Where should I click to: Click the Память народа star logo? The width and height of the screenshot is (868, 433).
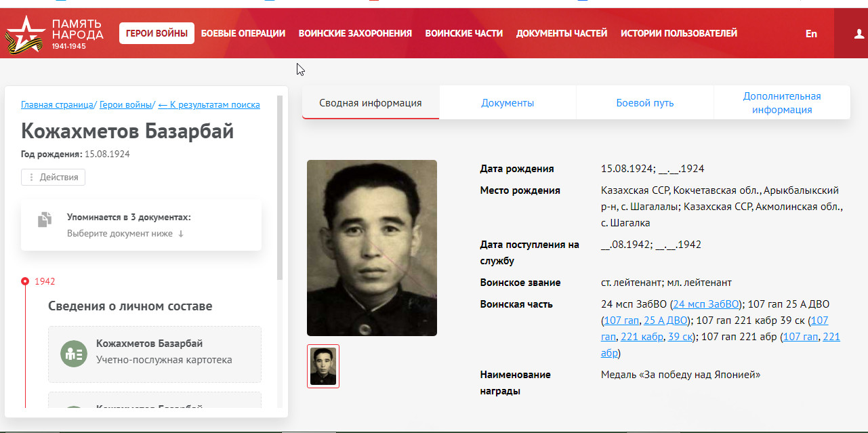coord(25,33)
